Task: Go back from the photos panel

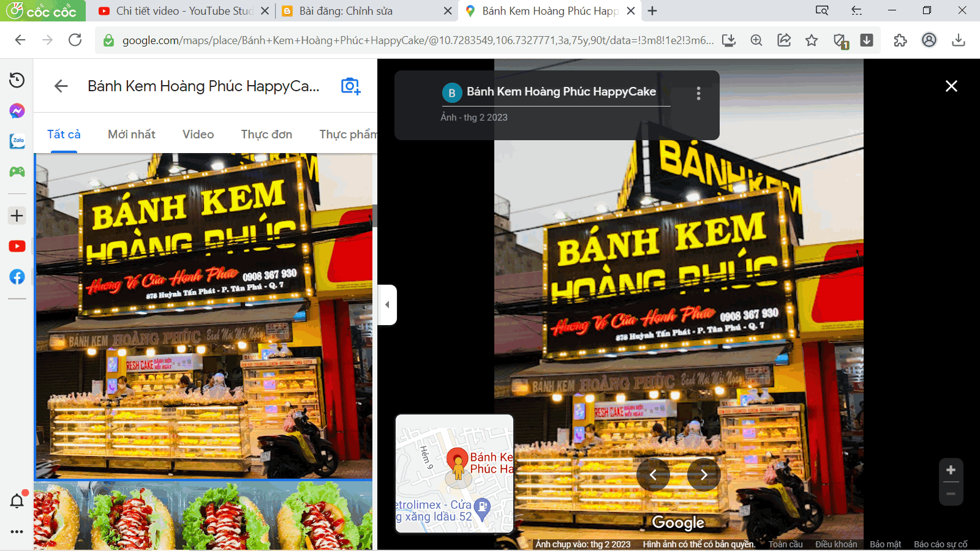Action: (61, 86)
